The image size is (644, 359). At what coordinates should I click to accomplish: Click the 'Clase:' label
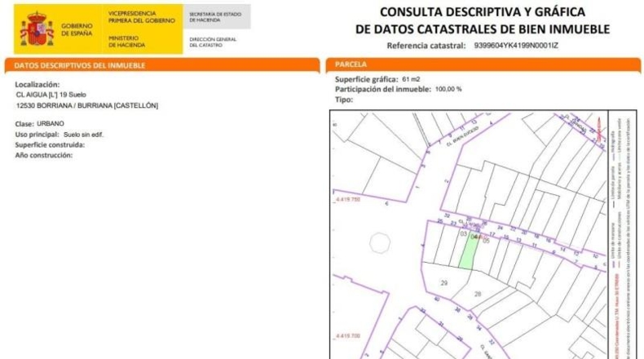click(x=24, y=124)
